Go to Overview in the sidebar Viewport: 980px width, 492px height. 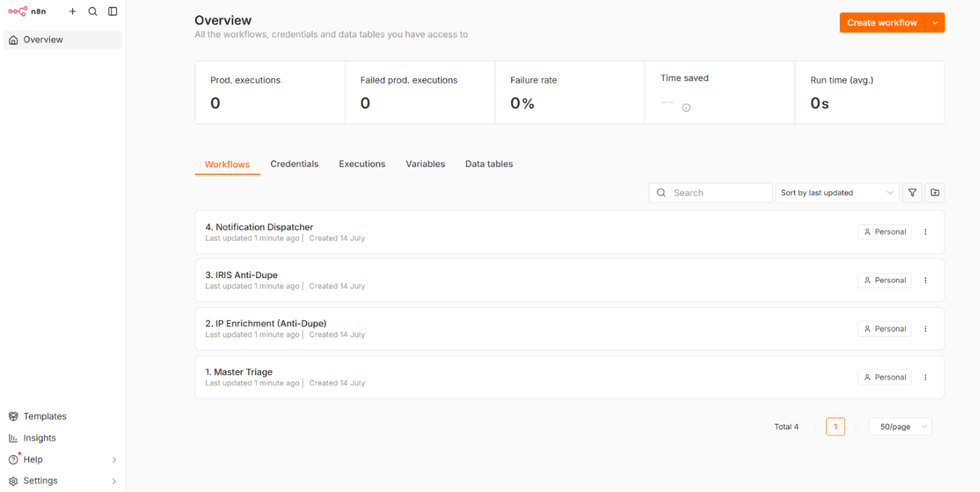click(63, 40)
